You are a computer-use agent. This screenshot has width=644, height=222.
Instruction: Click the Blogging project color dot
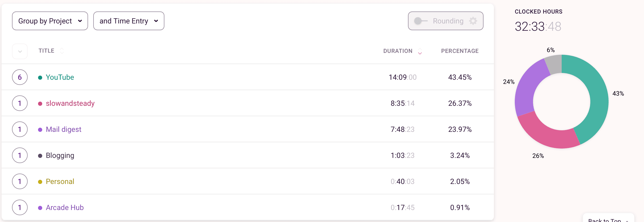(x=40, y=156)
